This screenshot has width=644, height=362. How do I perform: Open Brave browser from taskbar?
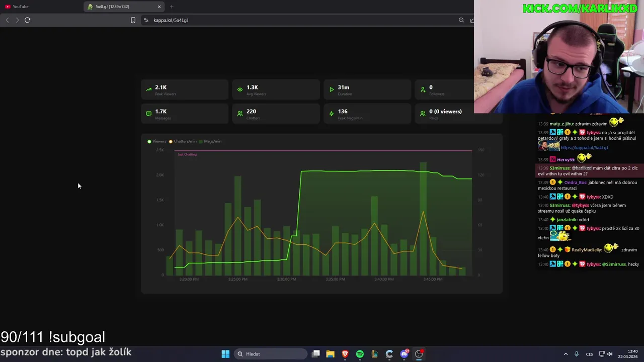pos(345,354)
